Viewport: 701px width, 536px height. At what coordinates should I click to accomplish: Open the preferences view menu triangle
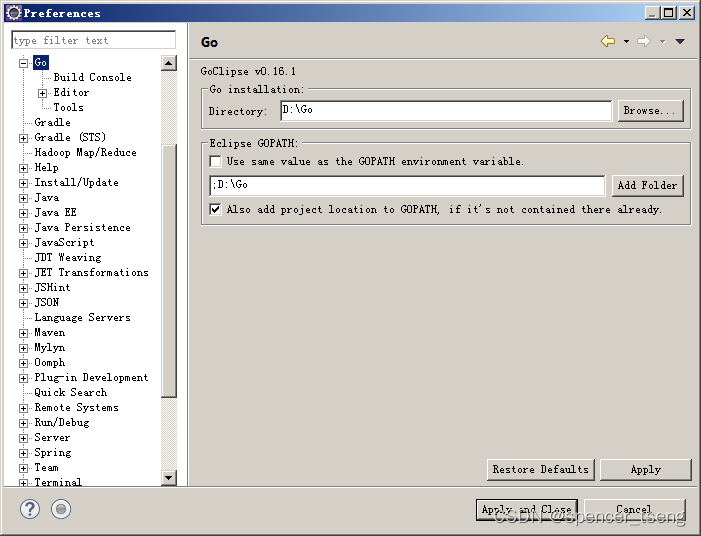click(680, 42)
